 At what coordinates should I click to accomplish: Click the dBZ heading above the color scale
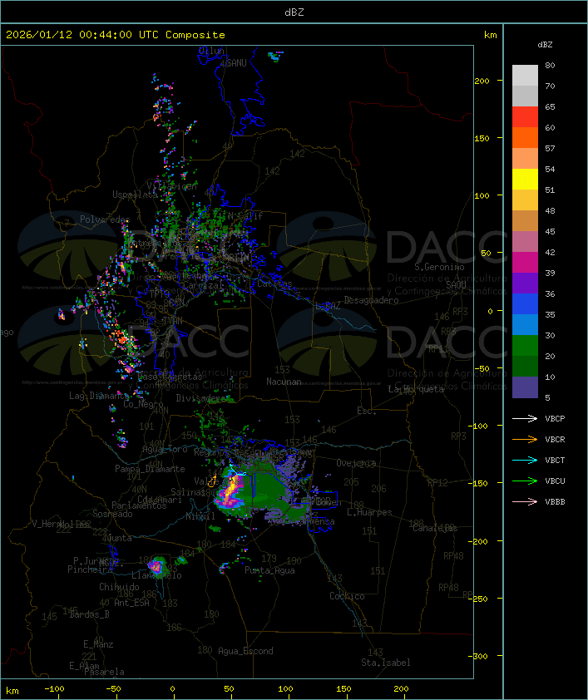[545, 45]
